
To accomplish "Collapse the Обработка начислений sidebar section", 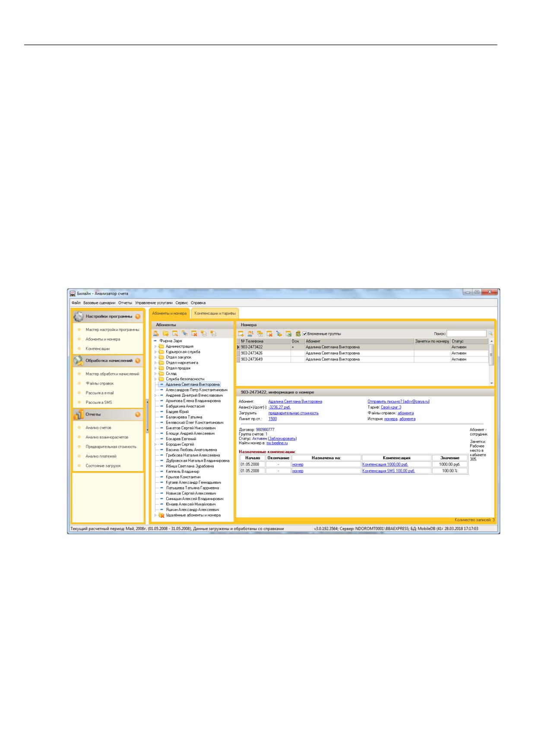I will 138,361.
